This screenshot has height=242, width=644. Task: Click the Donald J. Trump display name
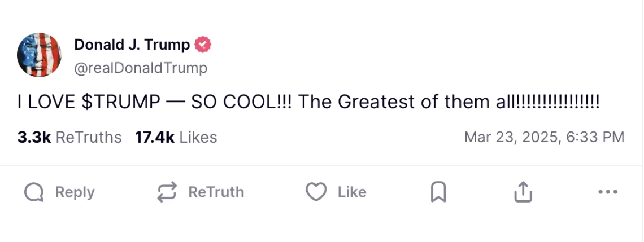tap(132, 45)
